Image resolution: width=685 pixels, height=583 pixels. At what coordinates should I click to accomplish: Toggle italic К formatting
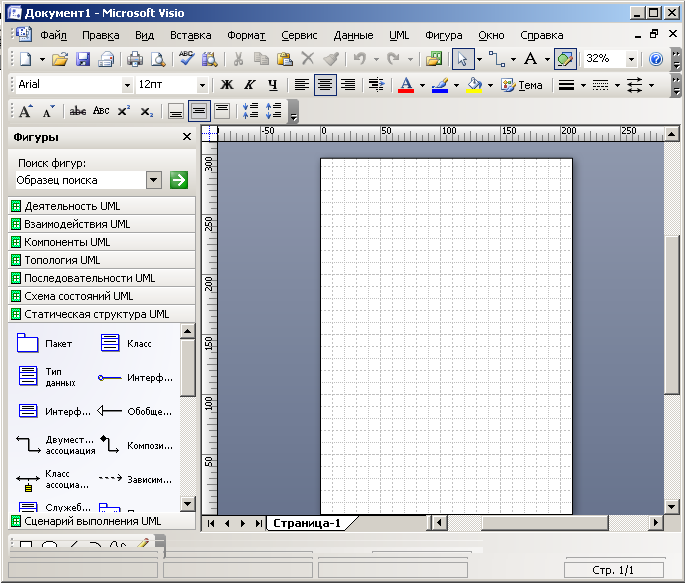[x=249, y=85]
